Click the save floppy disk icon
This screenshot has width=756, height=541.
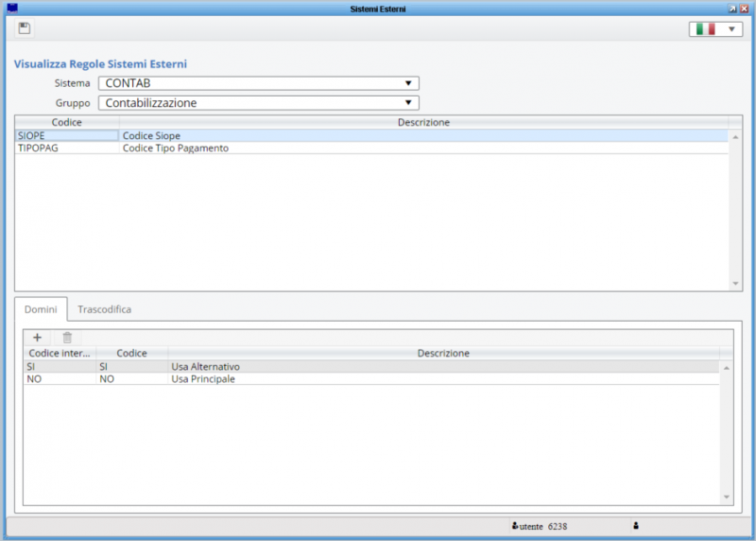point(25,28)
